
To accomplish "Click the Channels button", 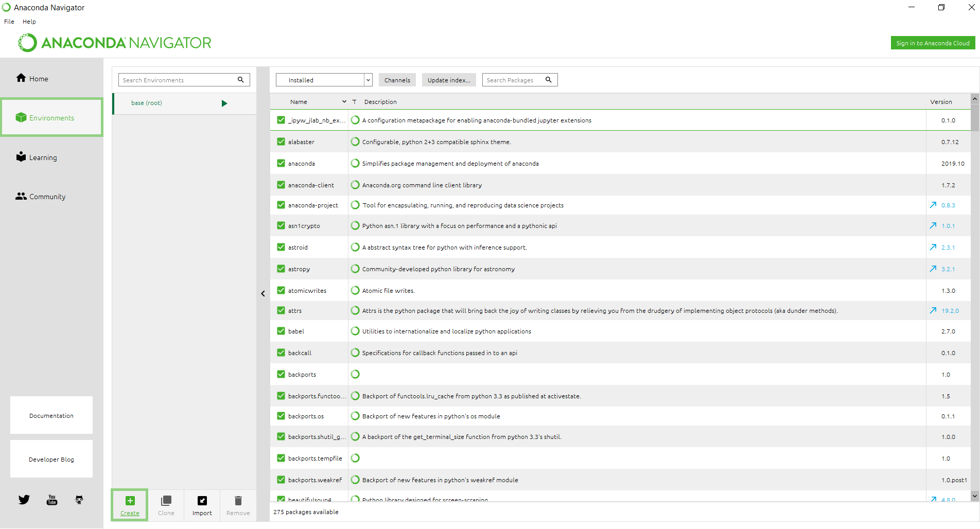I will [x=397, y=80].
